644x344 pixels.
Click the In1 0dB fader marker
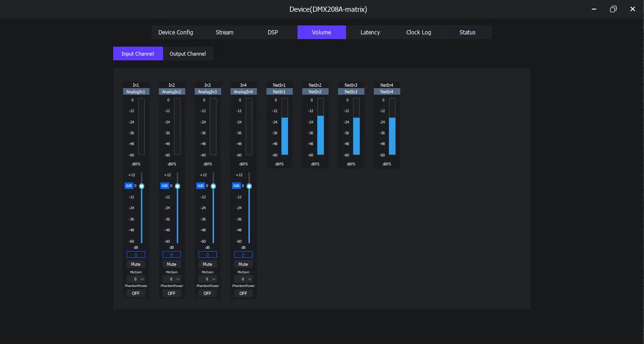tap(129, 186)
